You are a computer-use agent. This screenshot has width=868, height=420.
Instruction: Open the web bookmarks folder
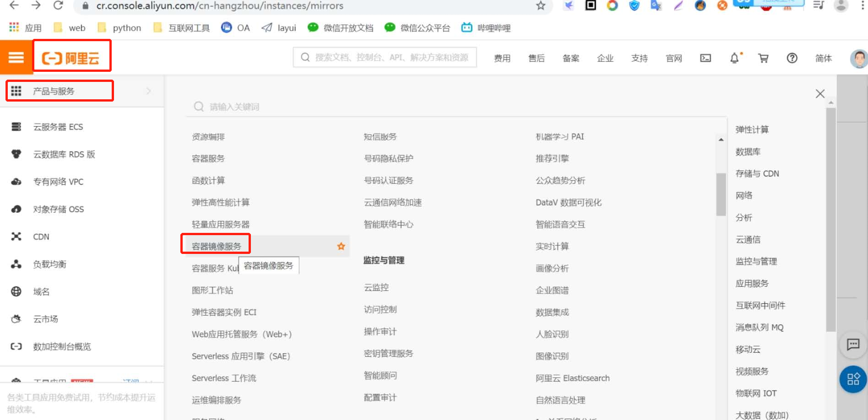(69, 27)
